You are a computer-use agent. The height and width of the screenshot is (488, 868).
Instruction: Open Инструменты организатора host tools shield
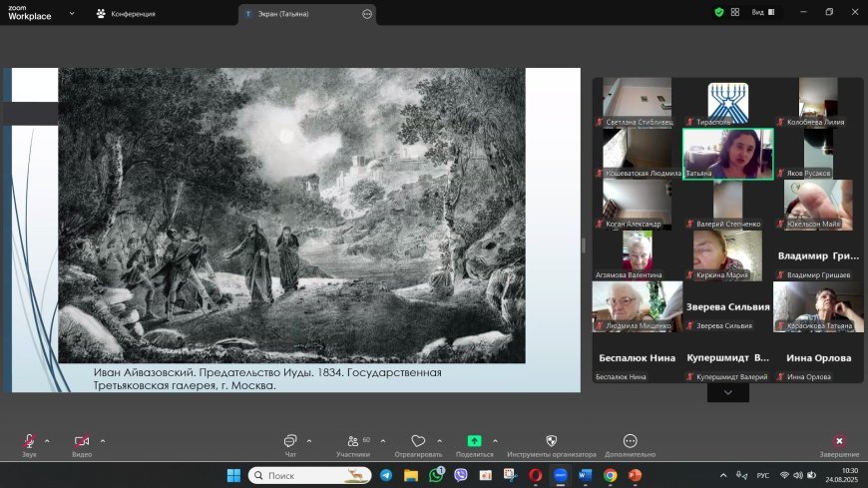pos(552,441)
